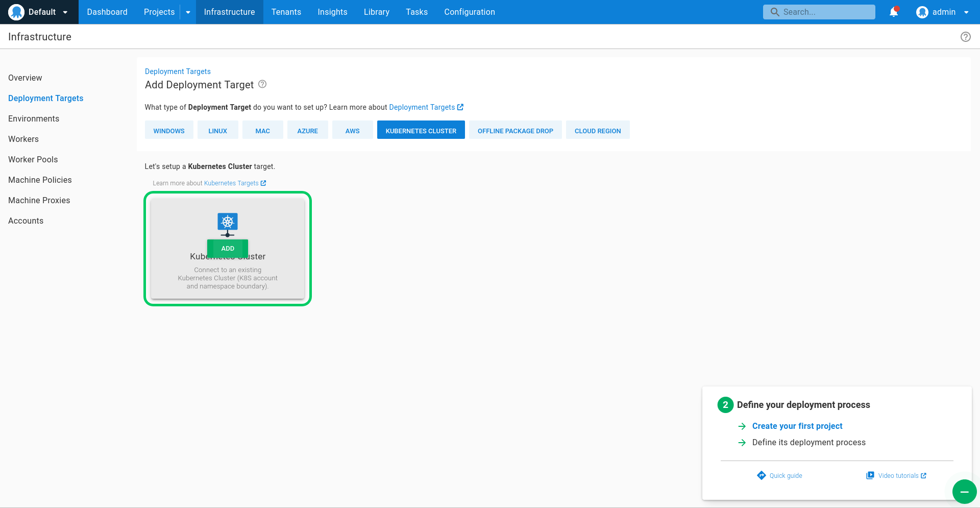Open the Deployment Targets documentation link
980x508 pixels.
pyautogui.click(x=422, y=107)
